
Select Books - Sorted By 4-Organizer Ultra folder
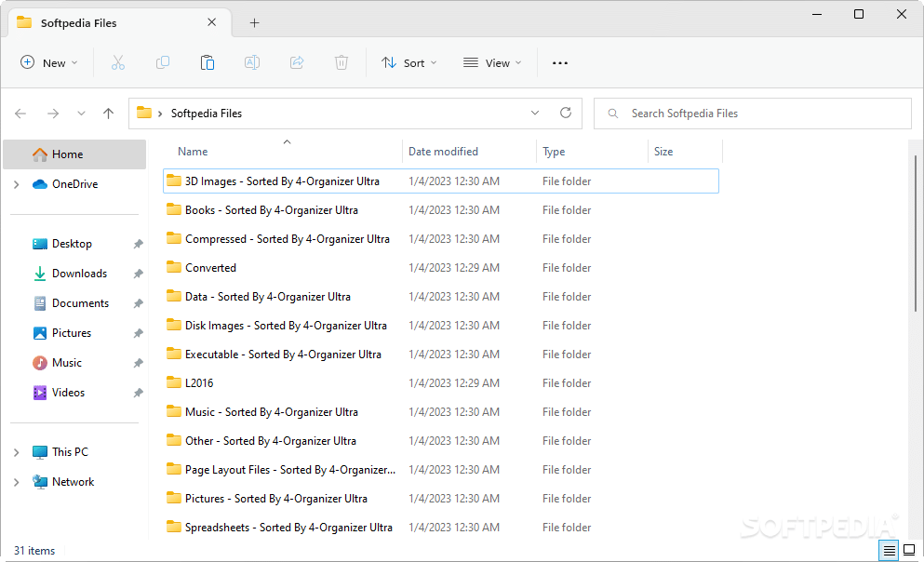click(441, 209)
